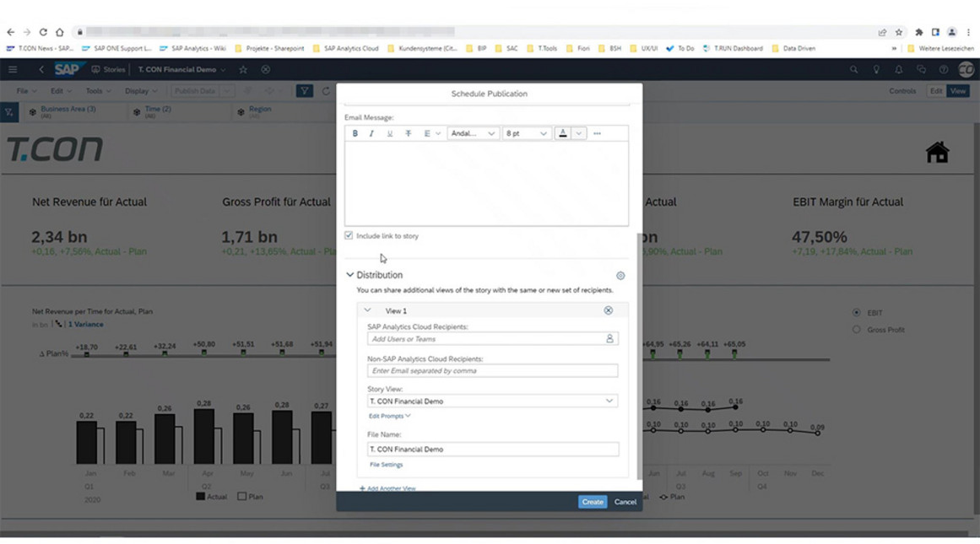Toggle strikethrough in the email message editor
This screenshot has width=980, height=544.
(x=409, y=133)
